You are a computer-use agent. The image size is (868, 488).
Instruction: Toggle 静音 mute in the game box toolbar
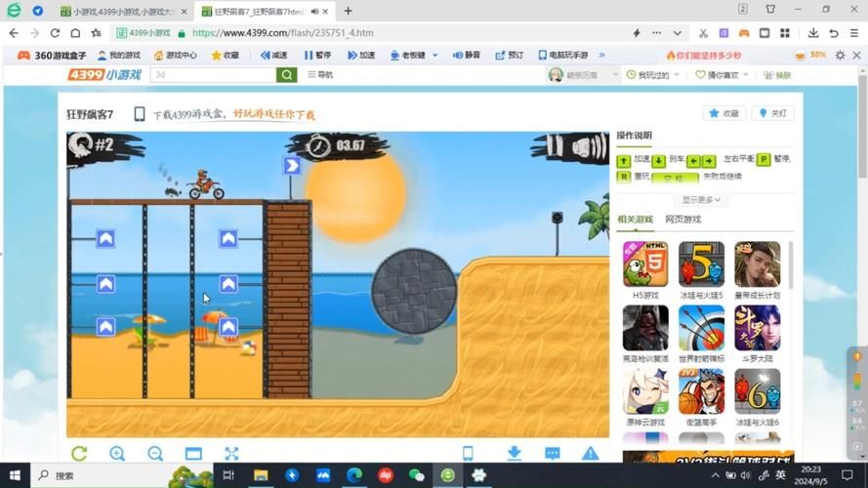pyautogui.click(x=467, y=56)
